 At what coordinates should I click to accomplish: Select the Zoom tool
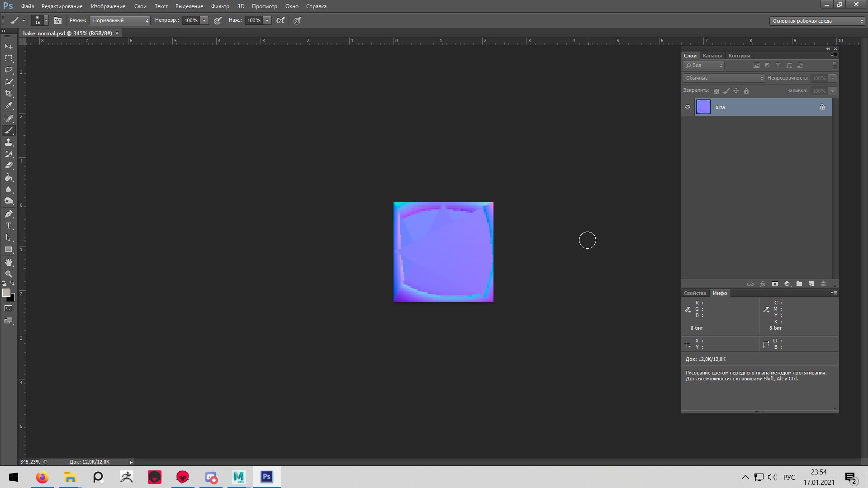(x=9, y=274)
